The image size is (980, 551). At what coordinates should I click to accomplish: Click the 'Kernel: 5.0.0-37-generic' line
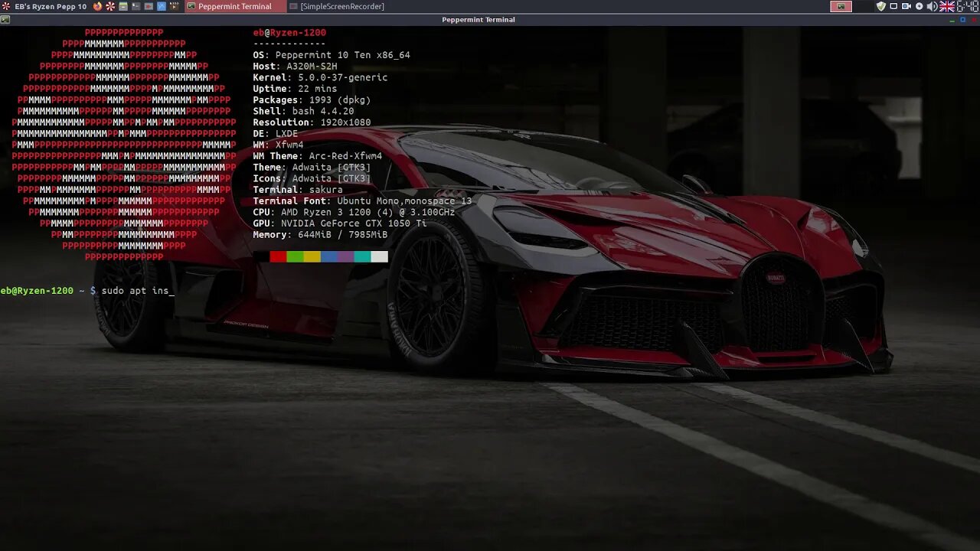point(320,77)
